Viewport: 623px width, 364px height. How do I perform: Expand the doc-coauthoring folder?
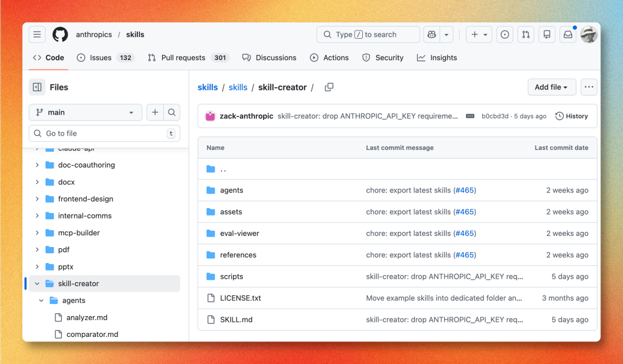coord(37,165)
